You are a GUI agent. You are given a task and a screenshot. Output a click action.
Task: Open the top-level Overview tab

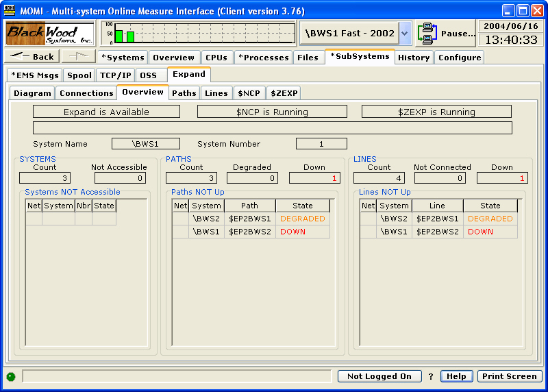[x=174, y=58]
